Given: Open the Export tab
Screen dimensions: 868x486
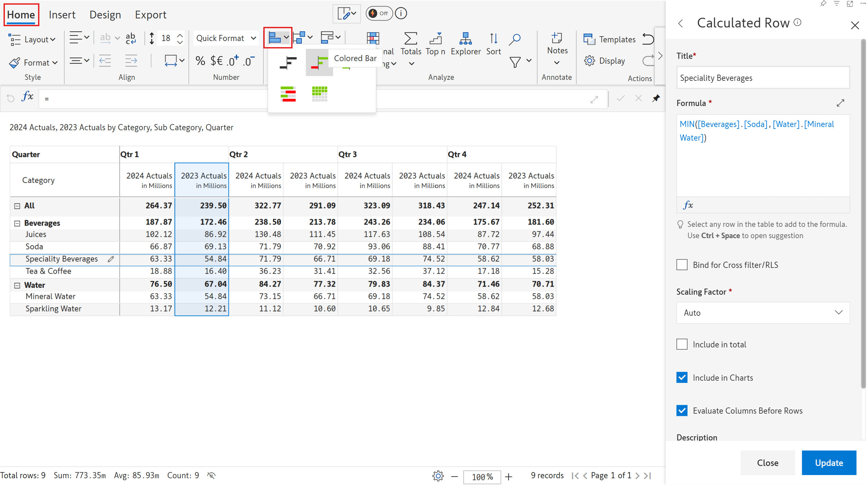Looking at the screenshot, I should 150,15.
